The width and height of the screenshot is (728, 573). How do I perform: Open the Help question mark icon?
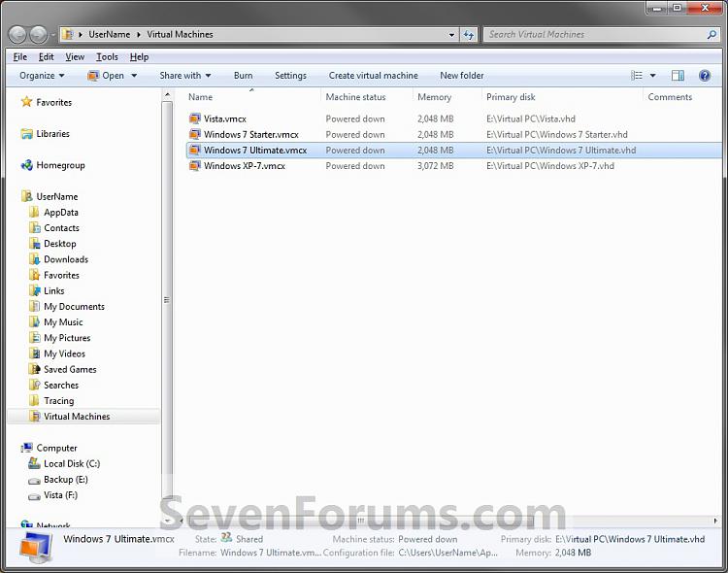705,76
